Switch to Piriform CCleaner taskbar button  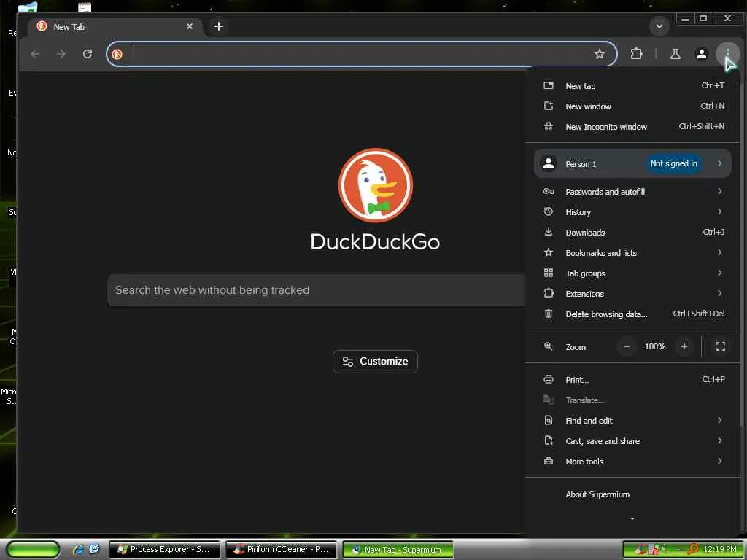pos(281,550)
